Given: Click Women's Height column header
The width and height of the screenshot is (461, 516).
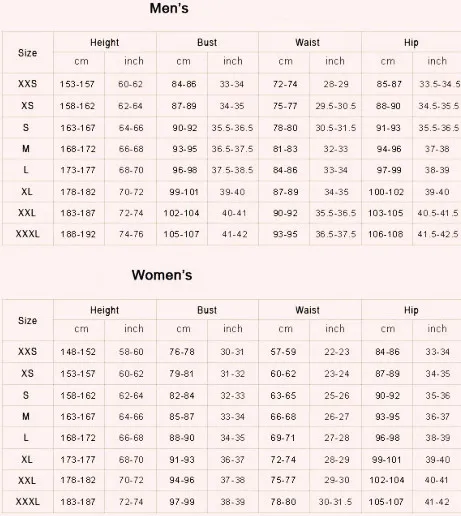Looking at the screenshot, I should (104, 310).
